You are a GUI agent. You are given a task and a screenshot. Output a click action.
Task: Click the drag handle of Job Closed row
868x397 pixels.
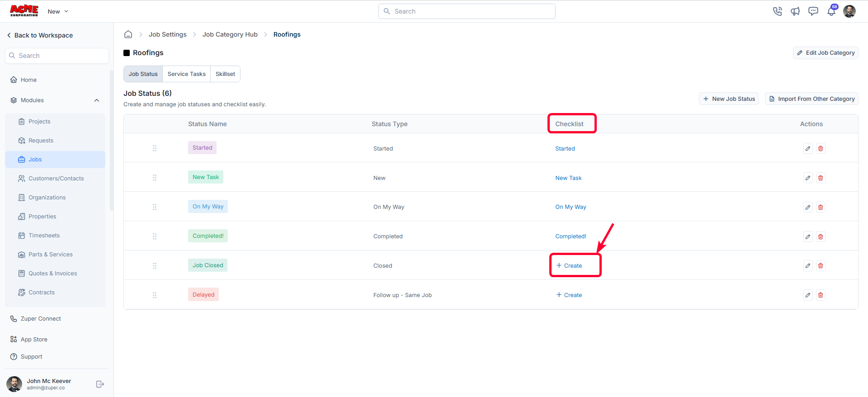click(155, 266)
